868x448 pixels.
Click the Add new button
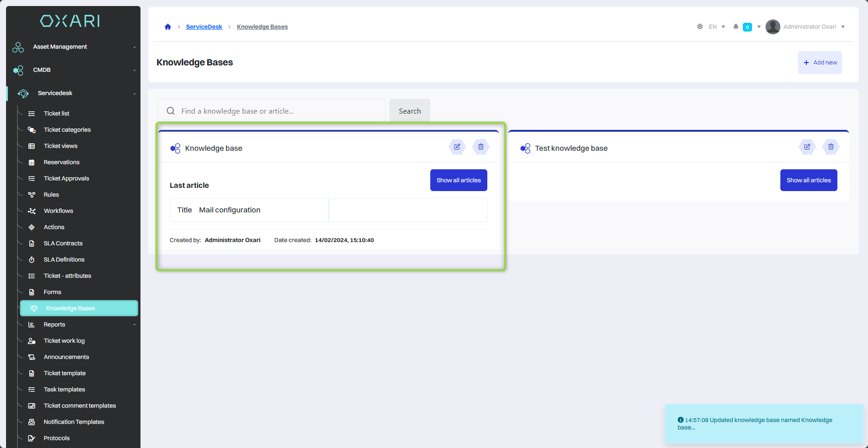pos(820,63)
